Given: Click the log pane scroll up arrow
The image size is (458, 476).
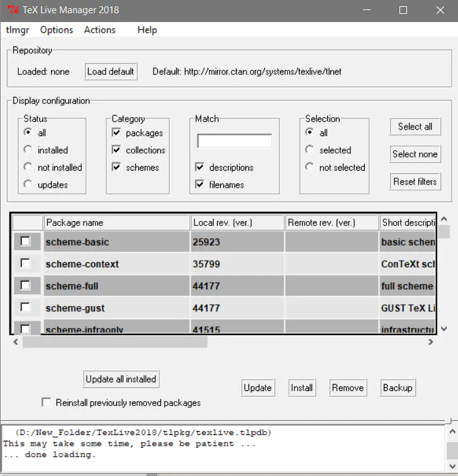Looking at the screenshot, I should 452,431.
